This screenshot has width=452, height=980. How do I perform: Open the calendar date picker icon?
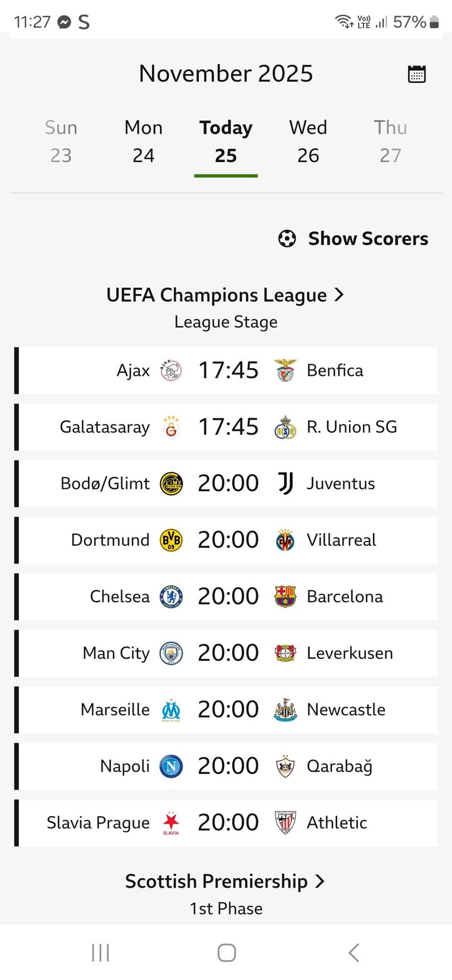pos(417,74)
